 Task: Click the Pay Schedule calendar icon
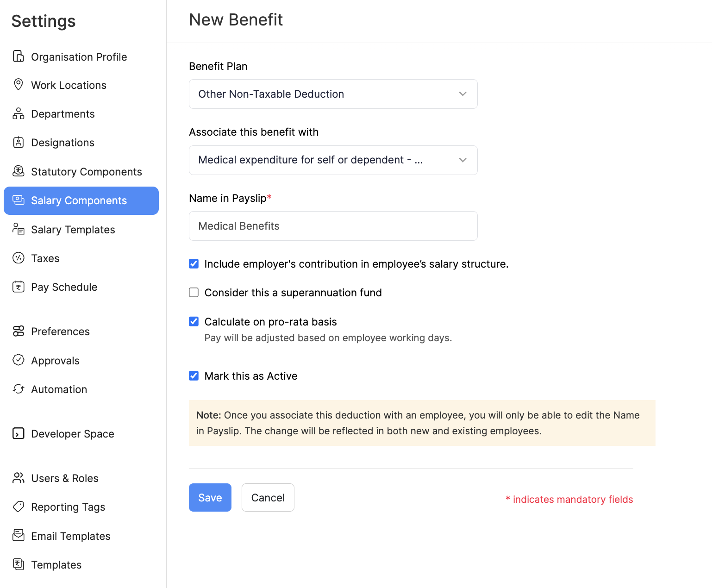coord(19,287)
